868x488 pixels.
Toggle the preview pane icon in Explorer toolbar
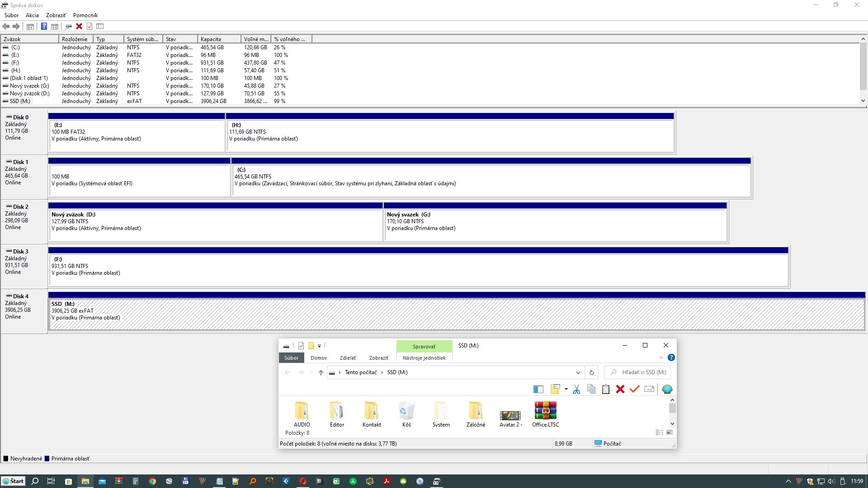(538, 389)
